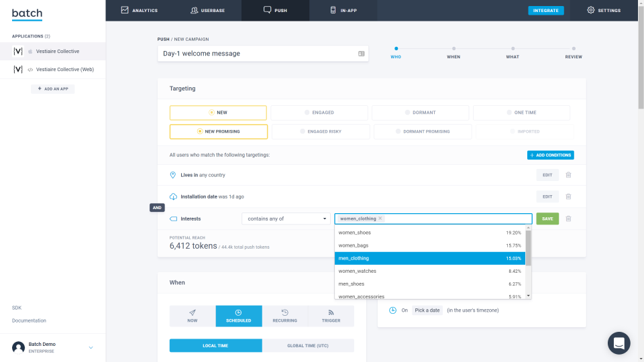Click Pick a date field
644x362 pixels.
[x=427, y=310]
